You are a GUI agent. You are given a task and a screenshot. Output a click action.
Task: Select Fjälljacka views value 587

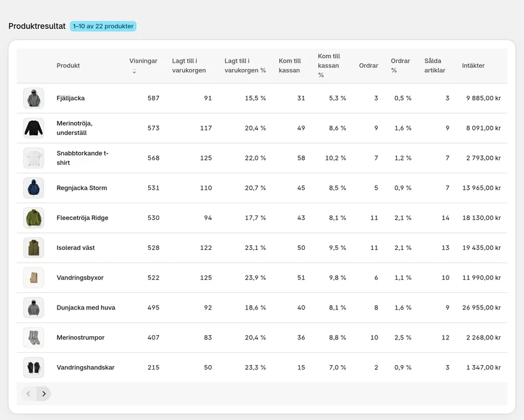[x=153, y=98]
